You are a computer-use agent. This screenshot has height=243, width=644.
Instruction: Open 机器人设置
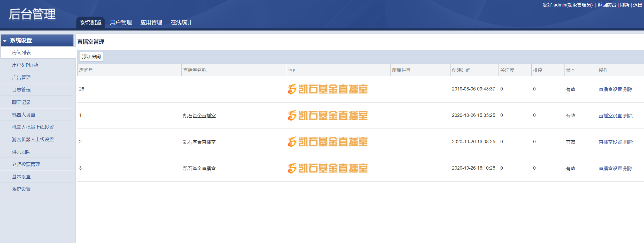tap(24, 115)
